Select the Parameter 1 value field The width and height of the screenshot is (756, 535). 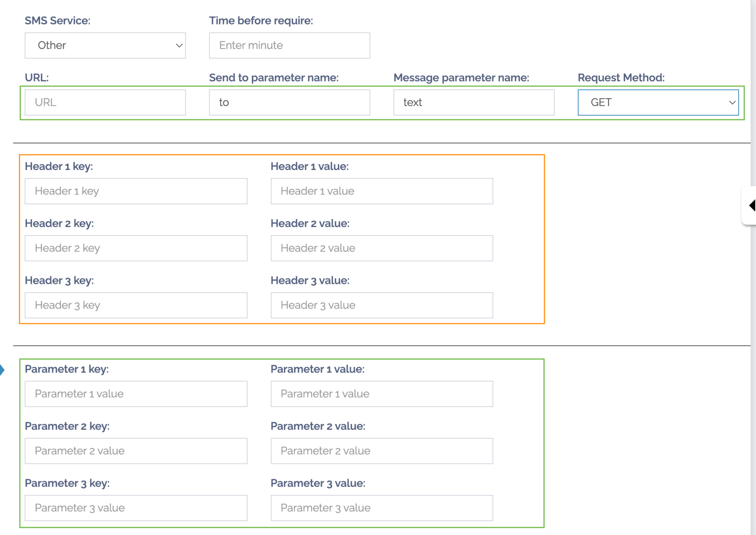381,394
